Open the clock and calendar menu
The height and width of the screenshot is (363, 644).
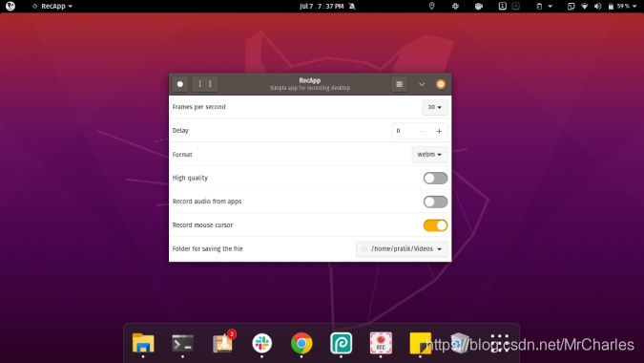coord(322,6)
